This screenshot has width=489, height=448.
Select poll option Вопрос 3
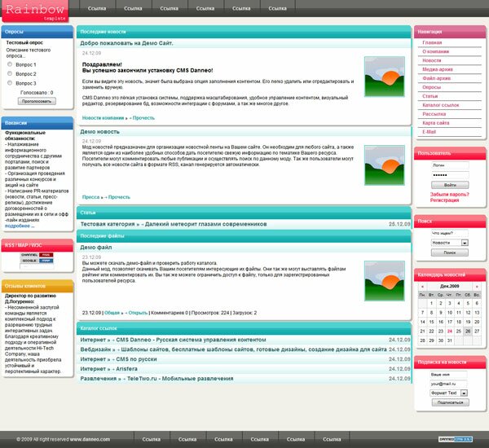[10, 83]
